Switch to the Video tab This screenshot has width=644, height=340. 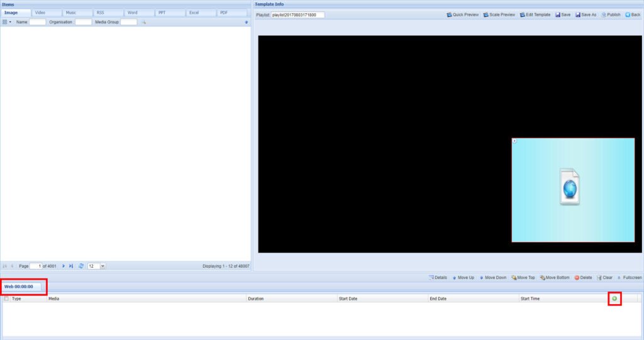[40, 13]
